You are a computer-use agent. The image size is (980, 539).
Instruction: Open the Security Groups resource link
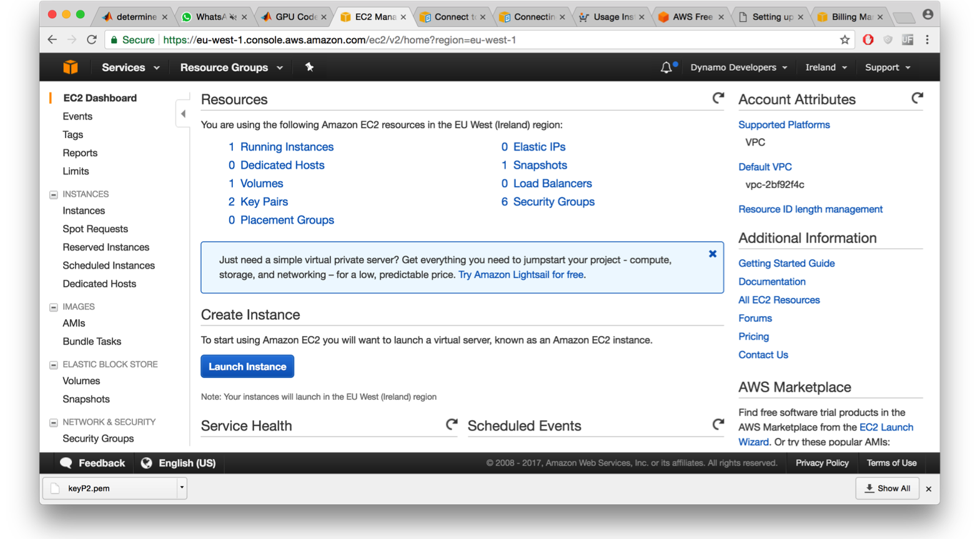553,202
